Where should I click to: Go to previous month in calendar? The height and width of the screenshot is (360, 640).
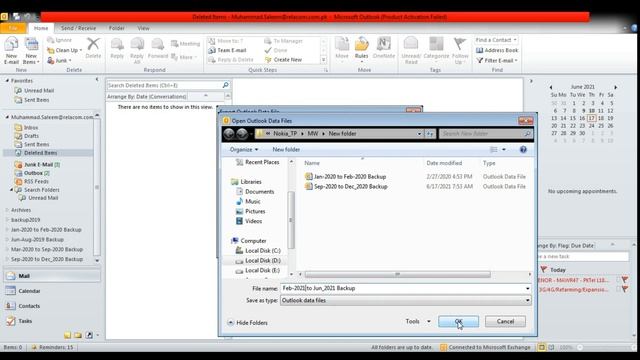point(551,87)
